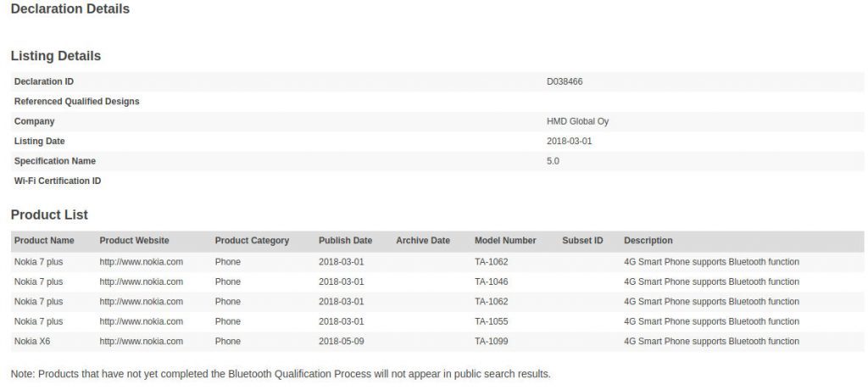Select model number TA-1046
868x390 pixels.
(491, 282)
